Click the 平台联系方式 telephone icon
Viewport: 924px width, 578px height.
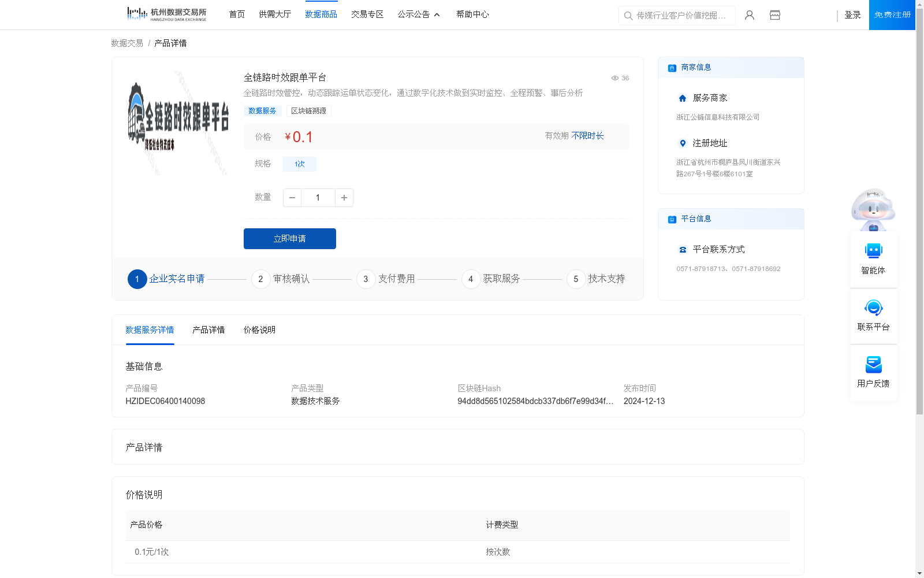[x=683, y=250]
